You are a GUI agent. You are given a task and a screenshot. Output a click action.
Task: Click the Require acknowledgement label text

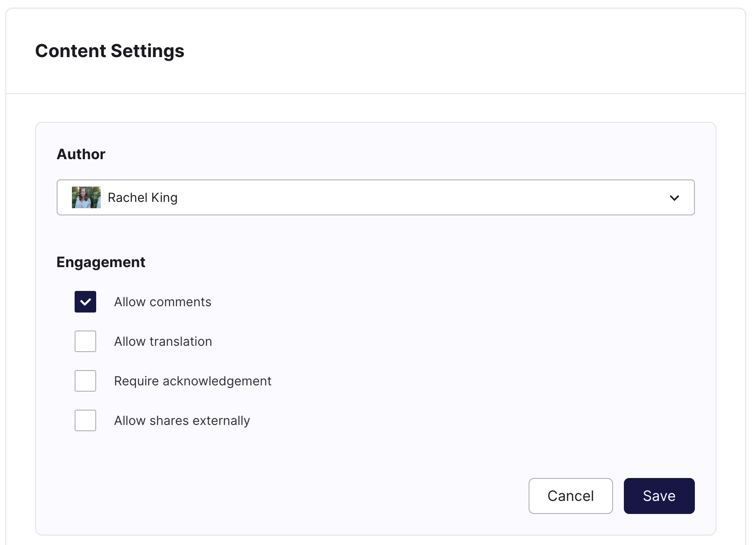click(193, 381)
